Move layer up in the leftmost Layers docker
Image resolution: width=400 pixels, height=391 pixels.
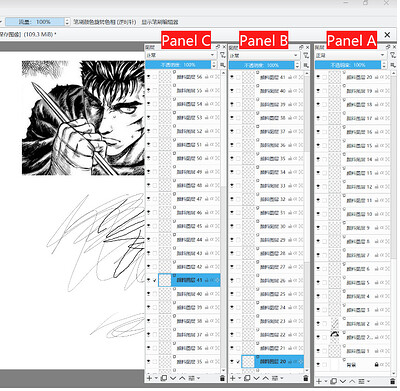coord(182,378)
